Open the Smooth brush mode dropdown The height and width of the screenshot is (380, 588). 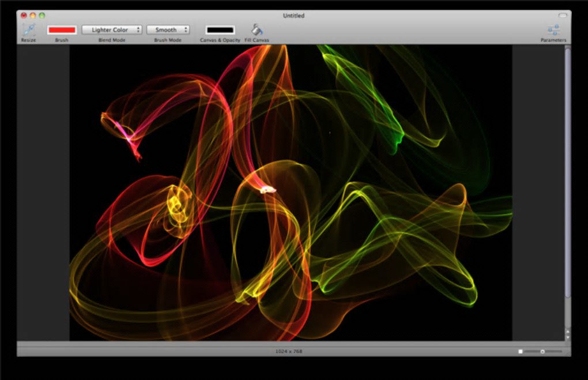pyautogui.click(x=168, y=29)
